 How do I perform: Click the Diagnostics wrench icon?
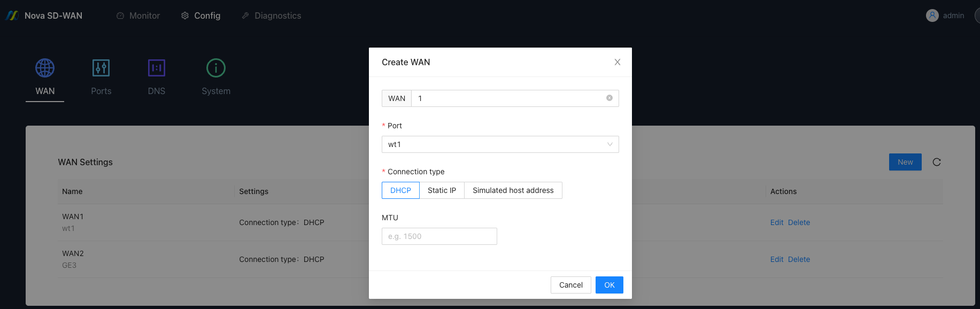point(245,16)
